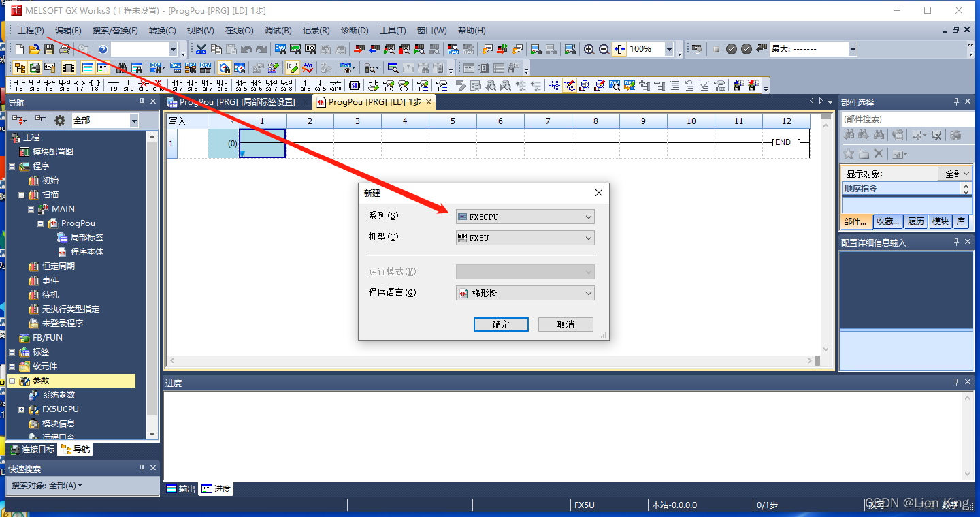Open the 编辑(E) menu

68,31
